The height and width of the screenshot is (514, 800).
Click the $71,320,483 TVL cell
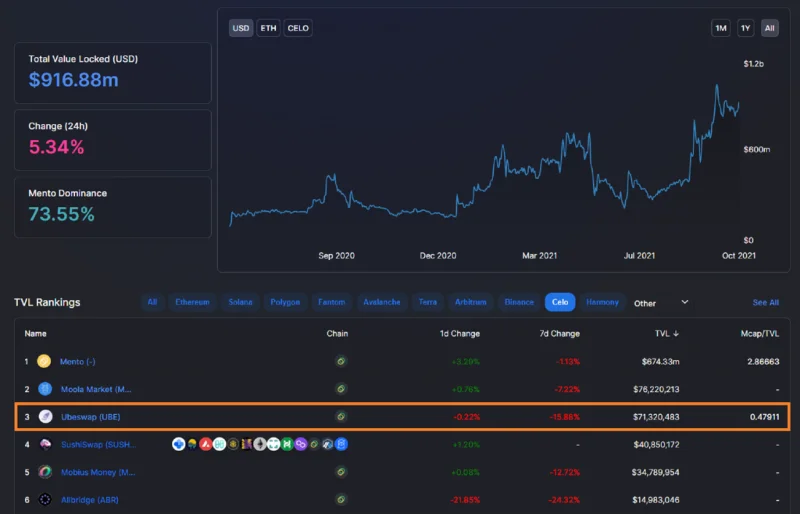[656, 417]
